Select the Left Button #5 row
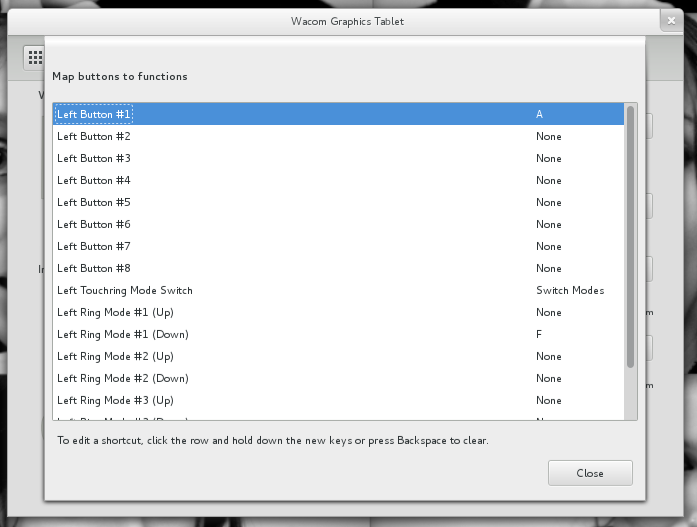Viewport: 697px width, 527px height. tap(338, 202)
